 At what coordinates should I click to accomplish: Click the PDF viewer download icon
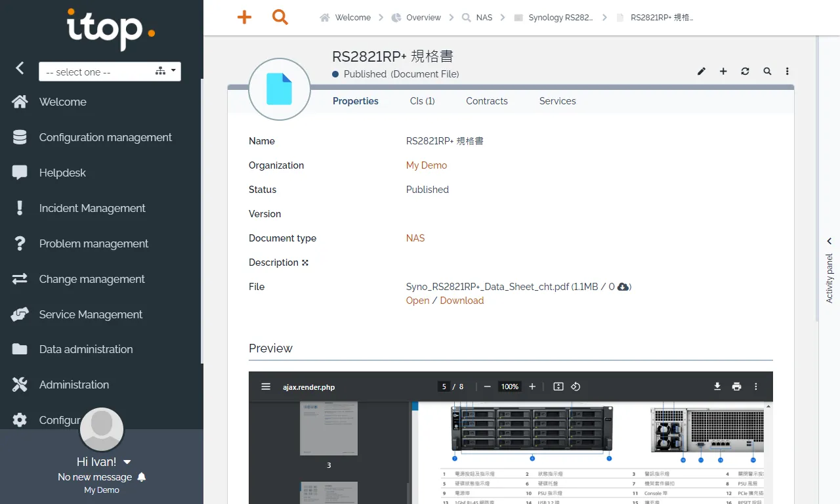pos(717,387)
